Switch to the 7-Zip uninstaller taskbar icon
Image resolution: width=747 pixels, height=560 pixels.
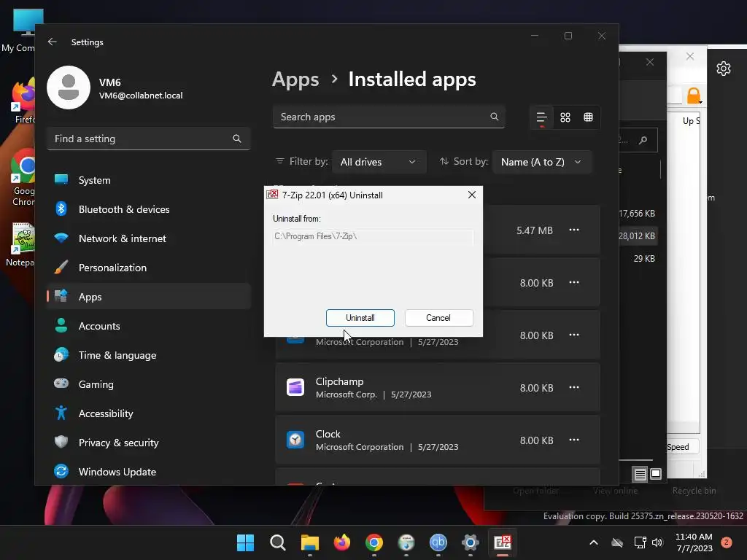[502, 542]
